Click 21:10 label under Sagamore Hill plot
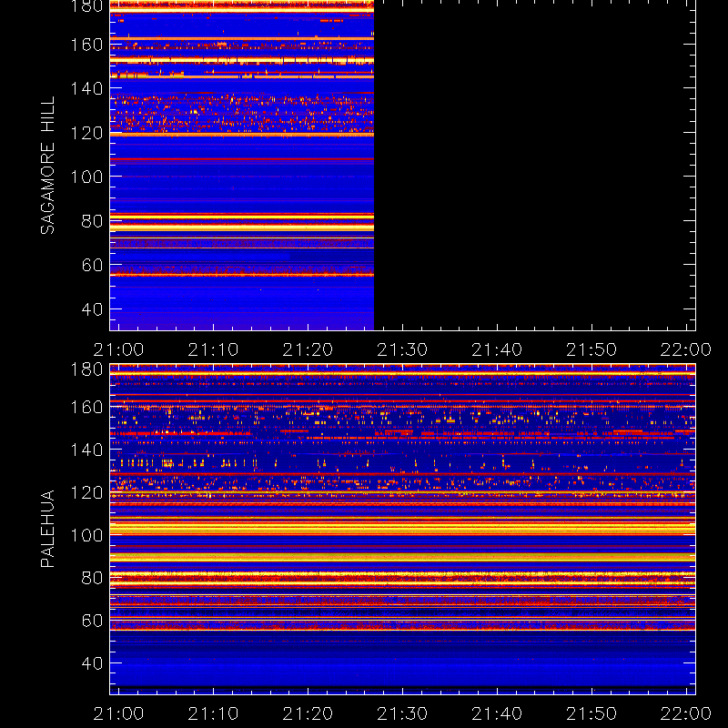Image resolution: width=728 pixels, height=728 pixels. pyautogui.click(x=213, y=349)
